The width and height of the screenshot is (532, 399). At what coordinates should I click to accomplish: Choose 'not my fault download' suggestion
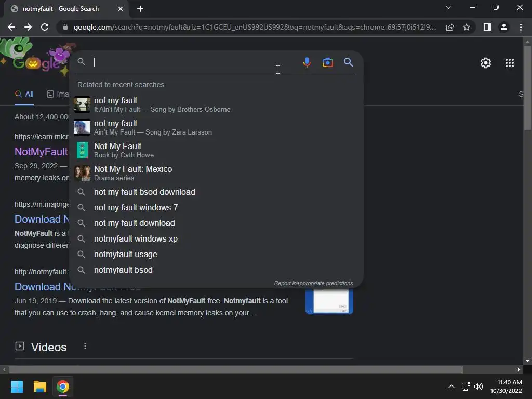pos(216,223)
